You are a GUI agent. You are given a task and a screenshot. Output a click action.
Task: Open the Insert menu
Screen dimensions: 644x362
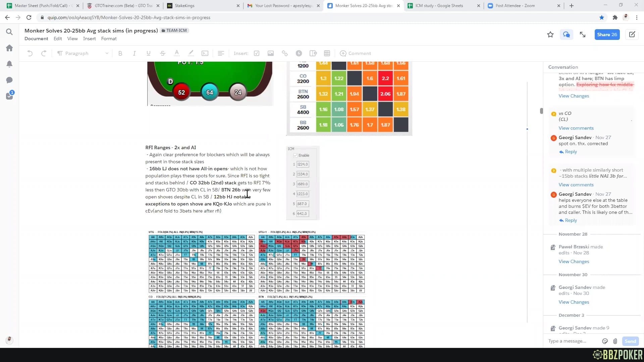pos(89,39)
